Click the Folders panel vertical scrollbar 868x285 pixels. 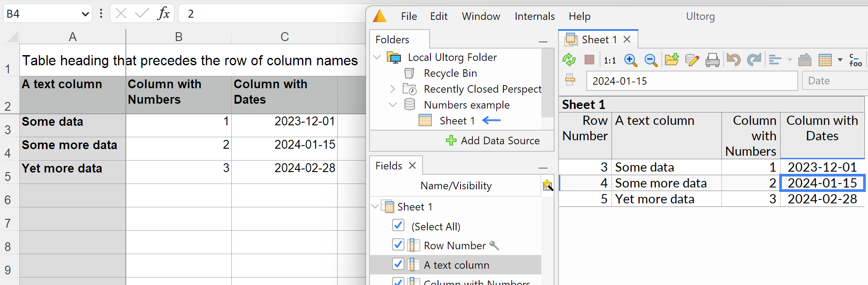pos(547,83)
